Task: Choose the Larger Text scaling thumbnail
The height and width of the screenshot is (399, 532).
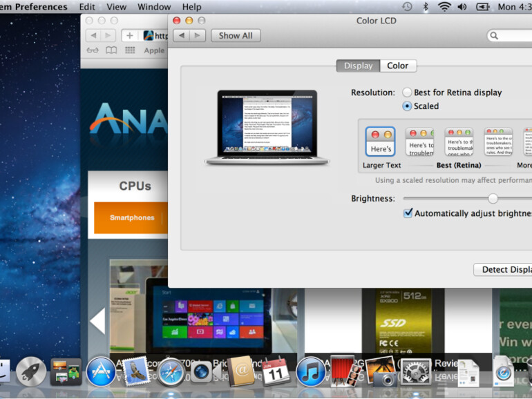Action: pyautogui.click(x=380, y=142)
